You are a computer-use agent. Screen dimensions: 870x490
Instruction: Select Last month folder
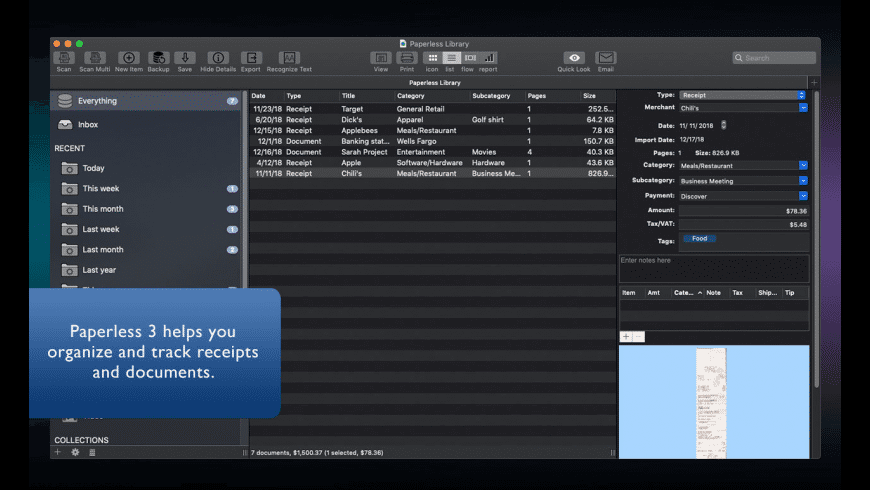(146, 250)
